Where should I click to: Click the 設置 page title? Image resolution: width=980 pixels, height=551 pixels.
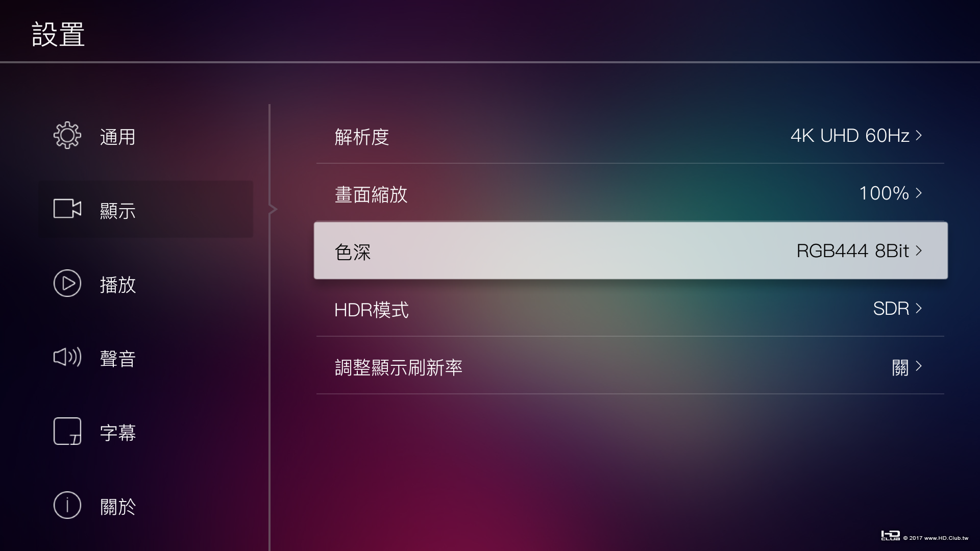(x=58, y=35)
